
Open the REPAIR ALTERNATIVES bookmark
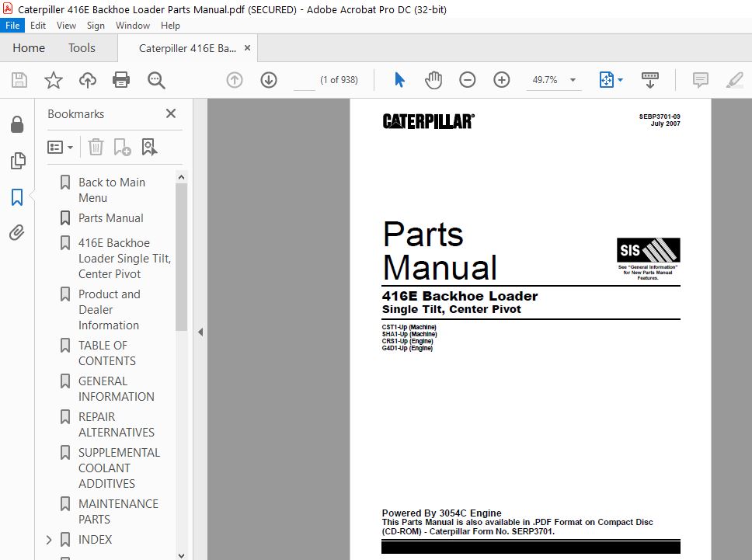(x=116, y=425)
